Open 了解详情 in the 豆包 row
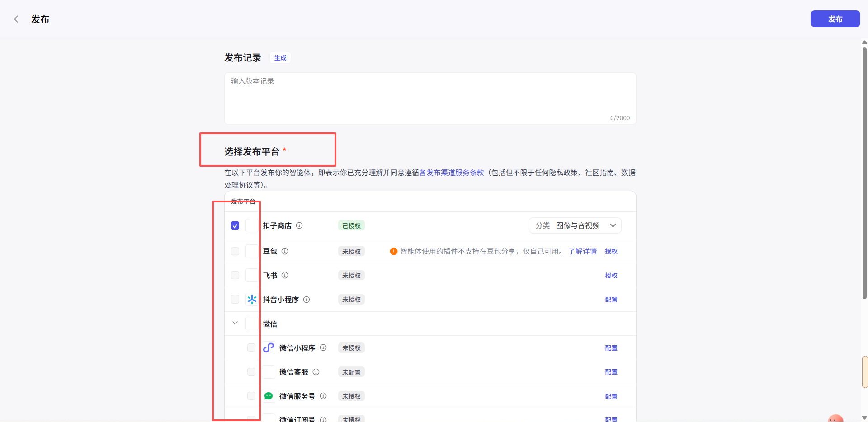Viewport: 868px width, 422px height. click(582, 251)
